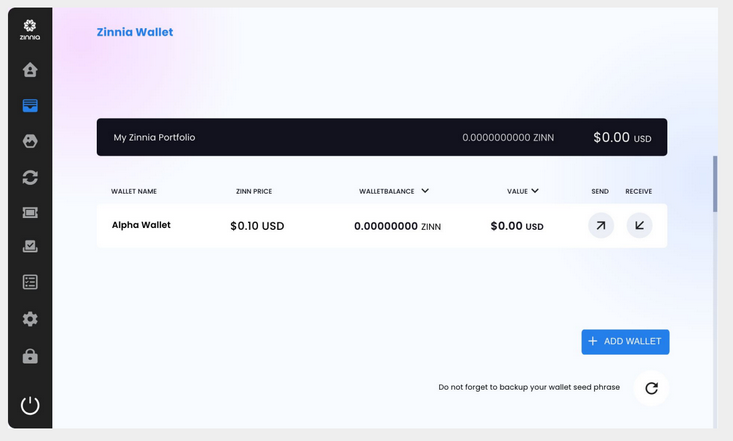This screenshot has width=733, height=441.
Task: Open the Home icon in sidebar
Action: click(30, 70)
